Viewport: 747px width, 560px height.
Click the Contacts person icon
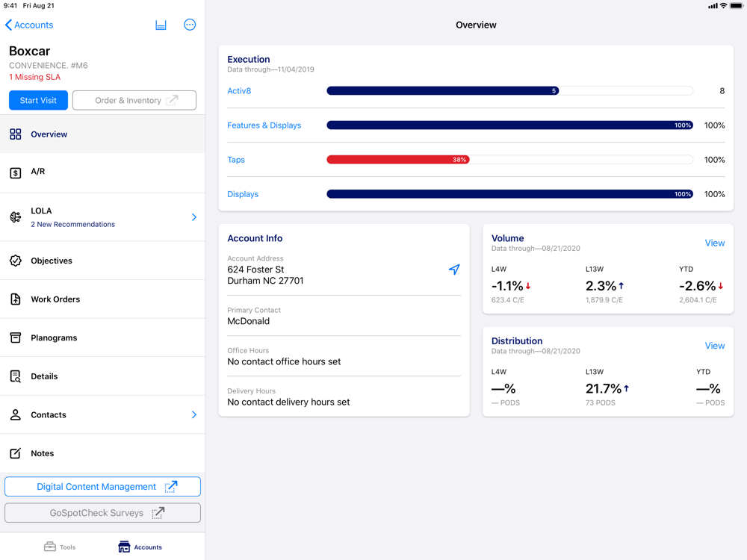(16, 414)
